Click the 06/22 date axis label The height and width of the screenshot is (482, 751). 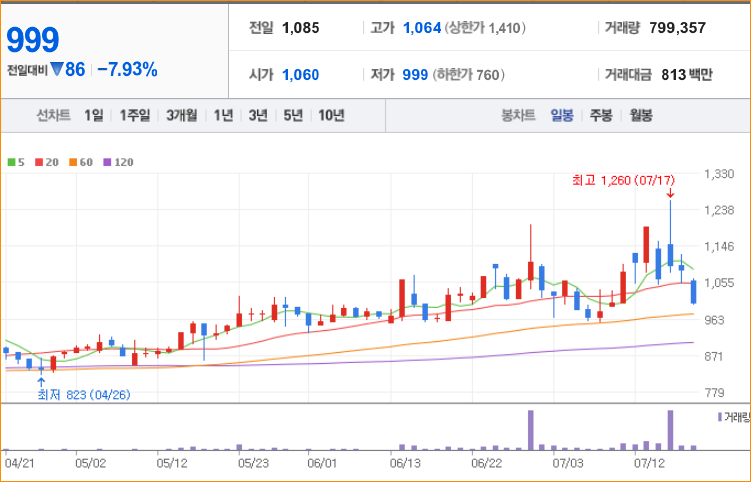(x=486, y=463)
